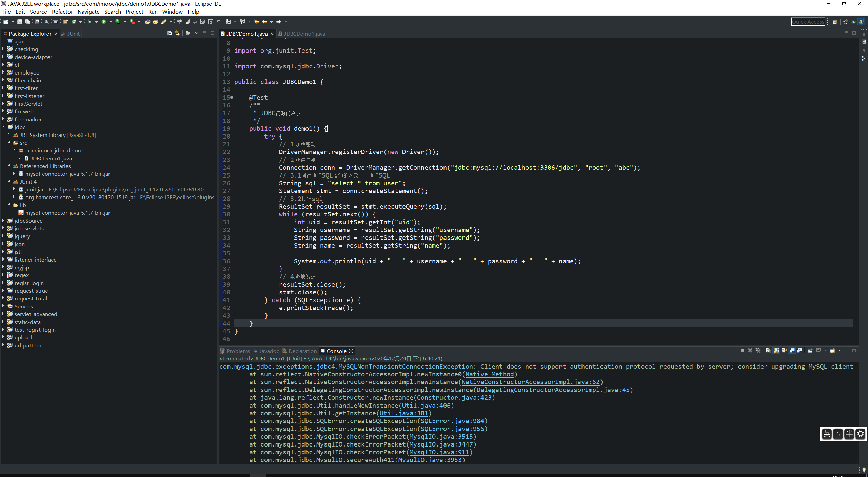Minimize the Console view panel
The height and width of the screenshot is (477, 868).
coord(846,349)
